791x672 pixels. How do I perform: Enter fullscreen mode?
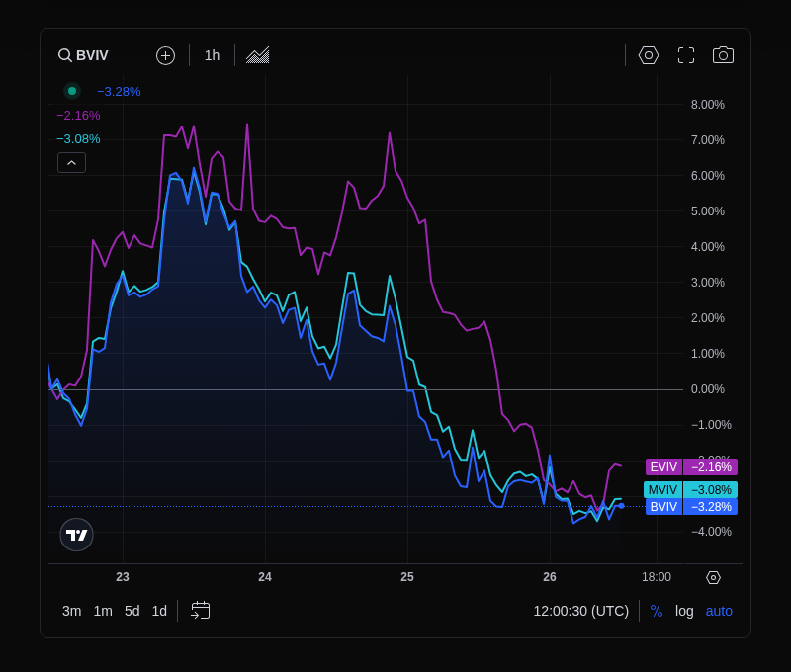(686, 55)
